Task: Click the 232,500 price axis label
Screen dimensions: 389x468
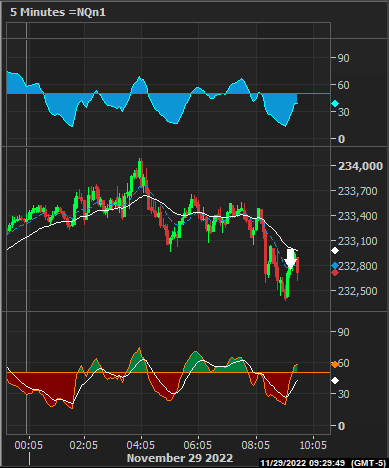Action: (x=357, y=291)
